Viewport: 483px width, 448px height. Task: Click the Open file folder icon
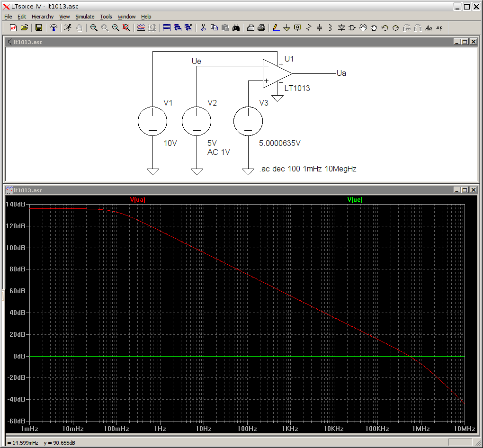pos(24,28)
